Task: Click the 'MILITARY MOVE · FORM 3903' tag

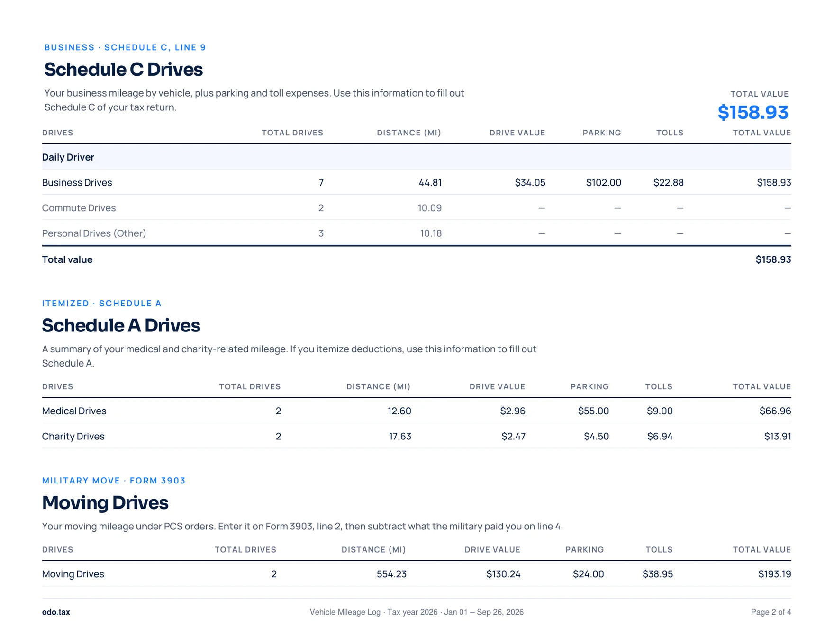Action: (x=114, y=481)
